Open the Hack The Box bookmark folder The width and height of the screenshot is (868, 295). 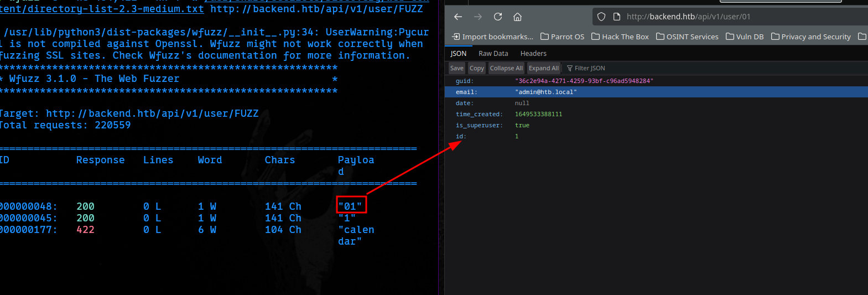click(x=620, y=37)
